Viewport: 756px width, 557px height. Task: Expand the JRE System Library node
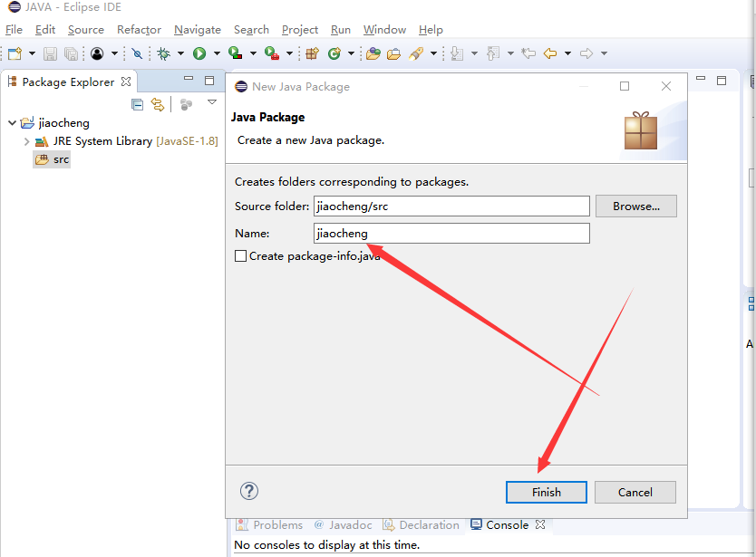coord(27,141)
